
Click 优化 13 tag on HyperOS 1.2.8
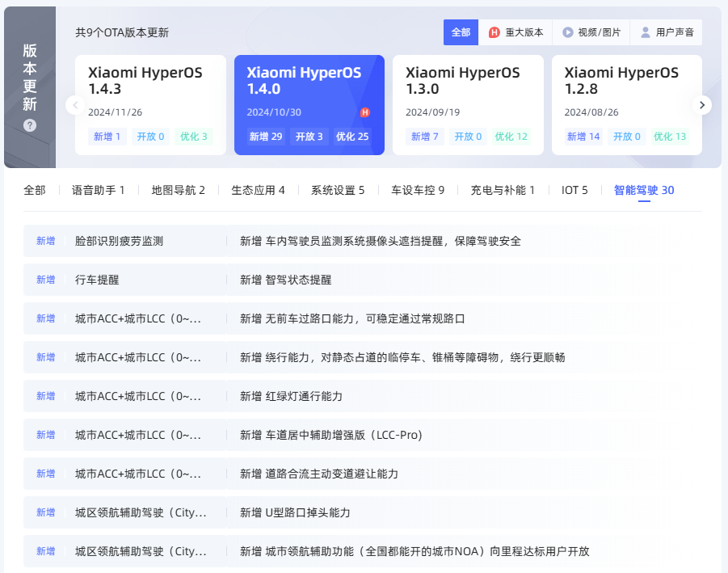[670, 137]
